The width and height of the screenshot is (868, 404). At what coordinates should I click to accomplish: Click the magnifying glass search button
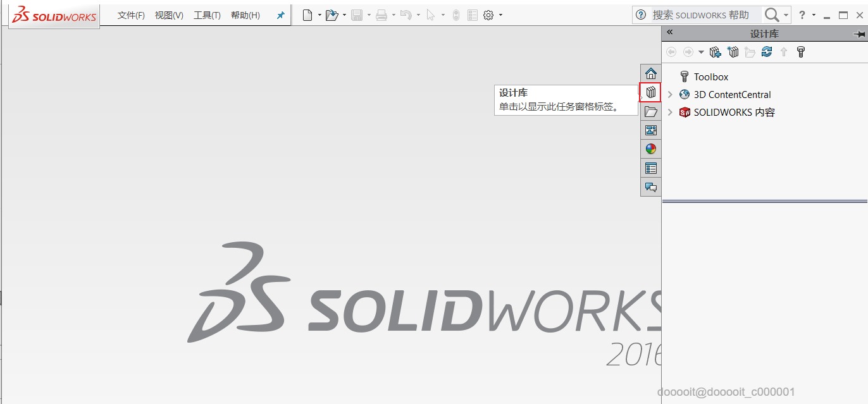click(771, 15)
